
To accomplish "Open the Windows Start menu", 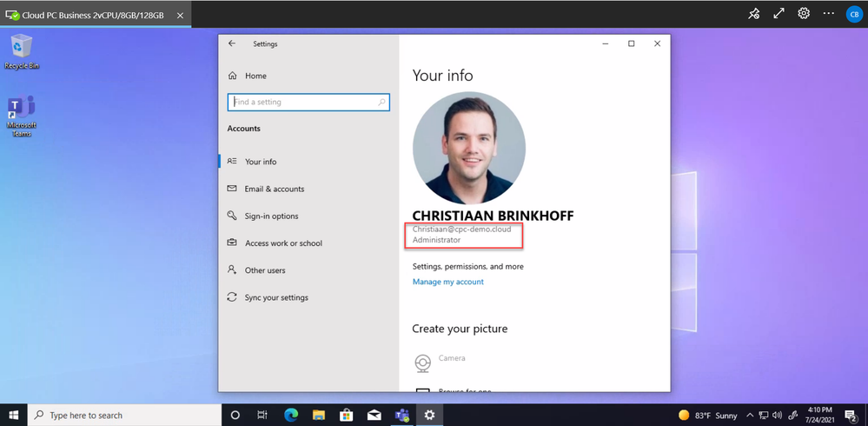I will point(14,416).
